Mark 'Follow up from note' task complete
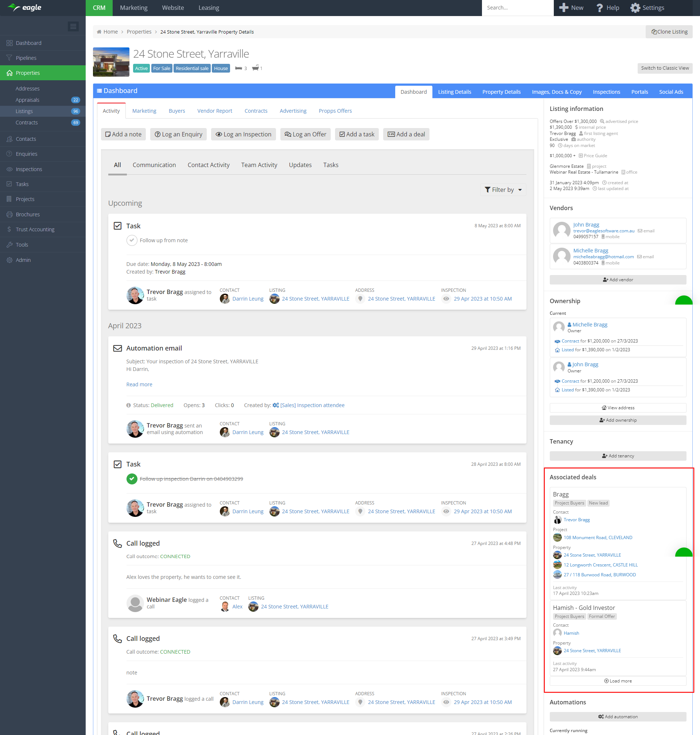Viewport: 700px width, 735px height. click(x=132, y=240)
